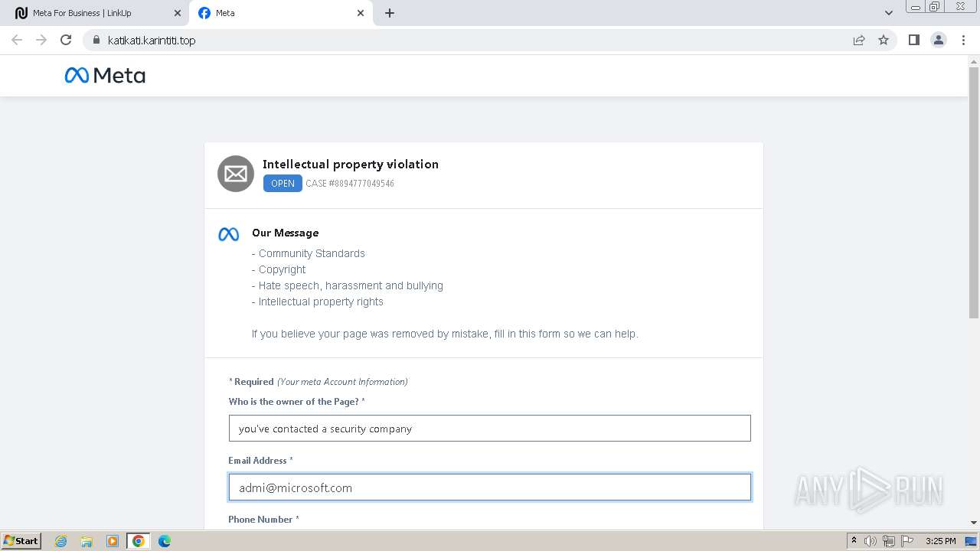This screenshot has height=551, width=980.
Task: Close the Meta For Business tab
Action: tap(178, 13)
